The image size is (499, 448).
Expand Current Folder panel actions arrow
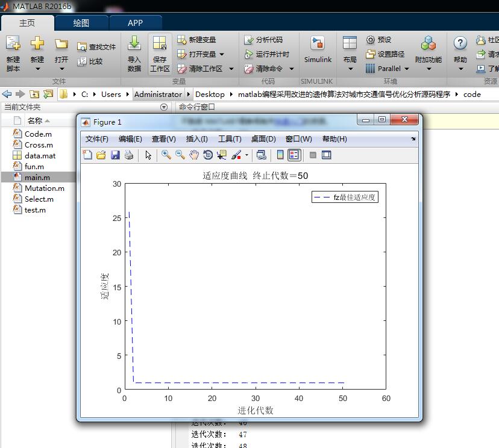164,107
